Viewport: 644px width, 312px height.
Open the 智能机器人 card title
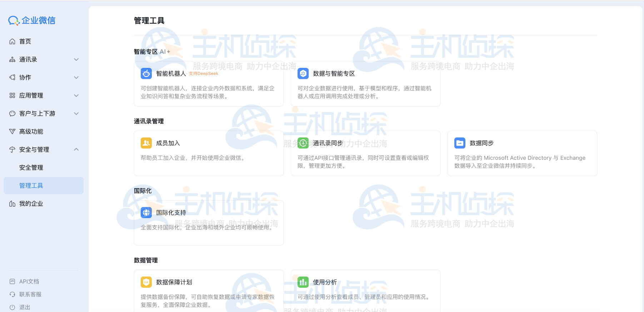pos(171,74)
